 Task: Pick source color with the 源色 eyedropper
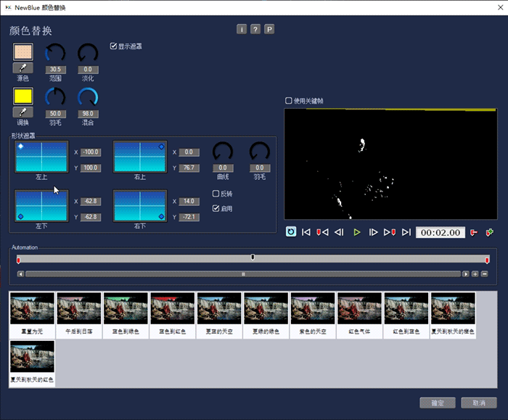pos(23,67)
